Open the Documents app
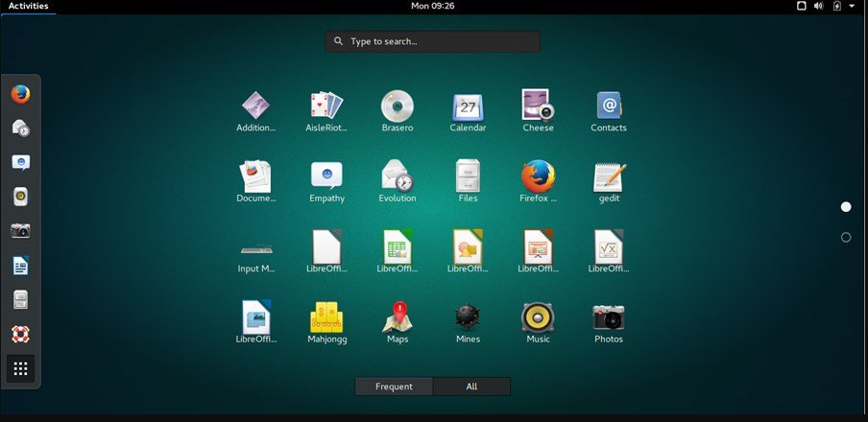 tap(255, 181)
